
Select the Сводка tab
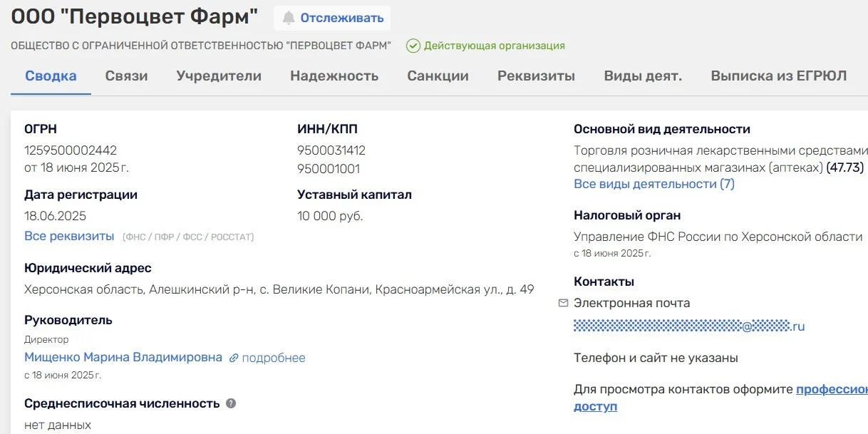click(x=51, y=76)
